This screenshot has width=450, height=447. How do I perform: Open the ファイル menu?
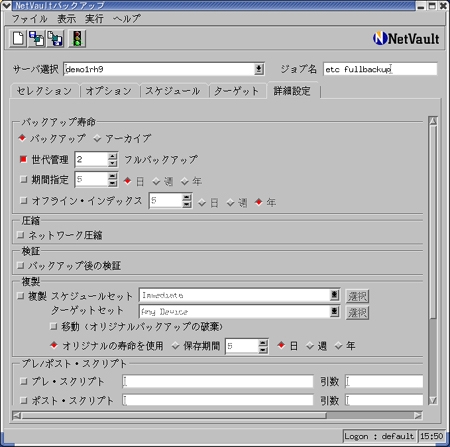(29, 19)
